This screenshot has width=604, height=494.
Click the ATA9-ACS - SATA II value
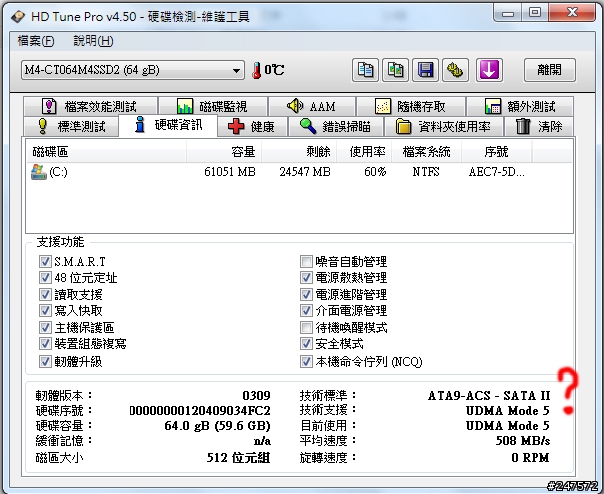(x=489, y=396)
